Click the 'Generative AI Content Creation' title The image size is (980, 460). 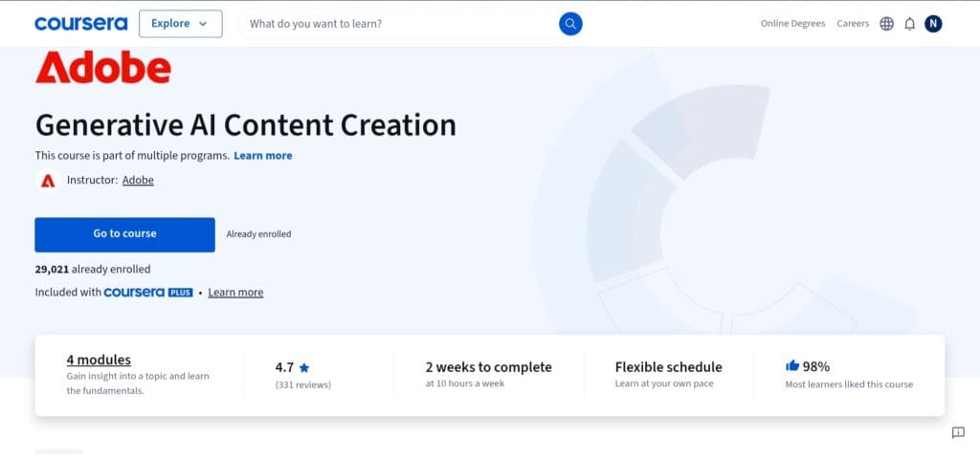pos(246,125)
